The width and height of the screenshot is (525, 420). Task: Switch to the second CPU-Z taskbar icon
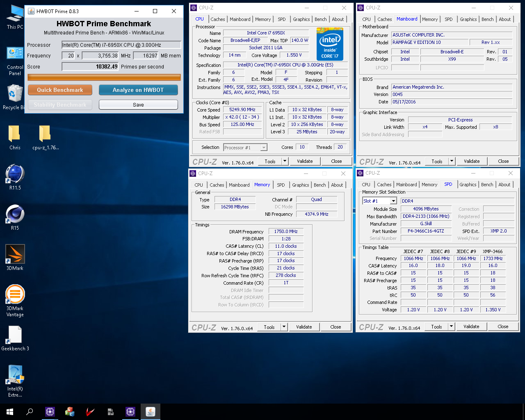130,411
